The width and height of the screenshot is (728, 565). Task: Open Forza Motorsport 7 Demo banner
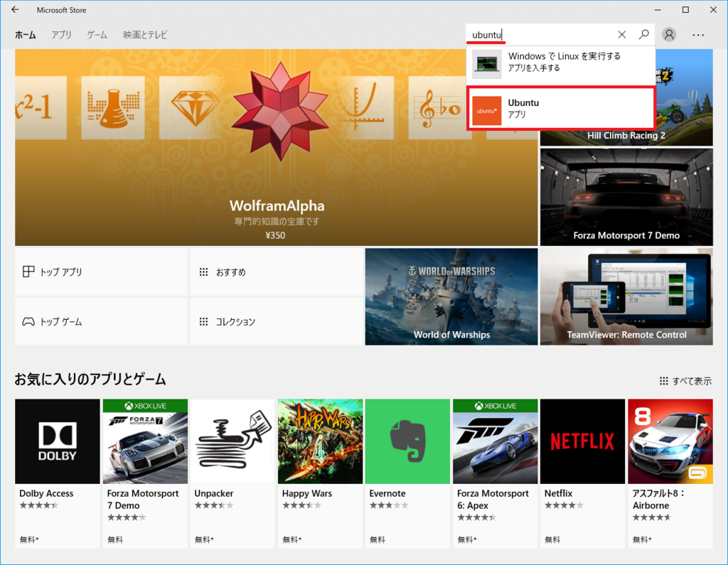[626, 198]
